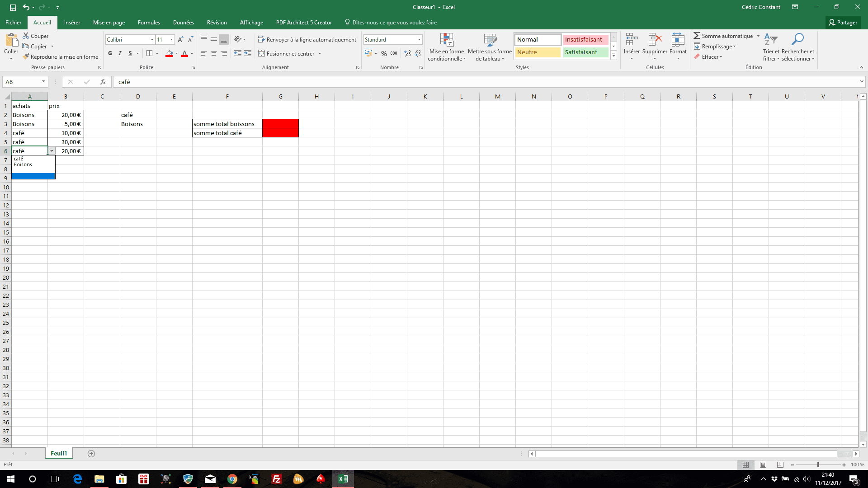Viewport: 868px width, 488px height.
Task: Add a new sheet with plus icon
Action: tap(91, 454)
